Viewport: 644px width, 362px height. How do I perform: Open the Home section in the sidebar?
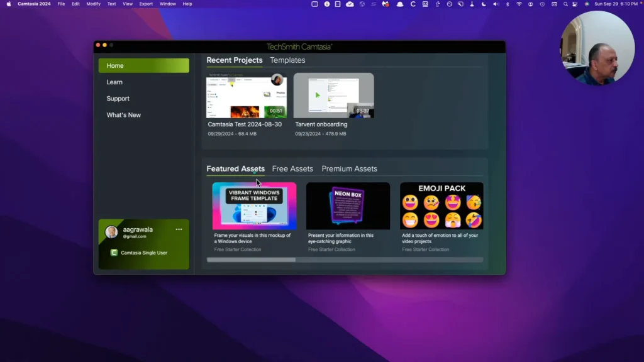point(144,65)
